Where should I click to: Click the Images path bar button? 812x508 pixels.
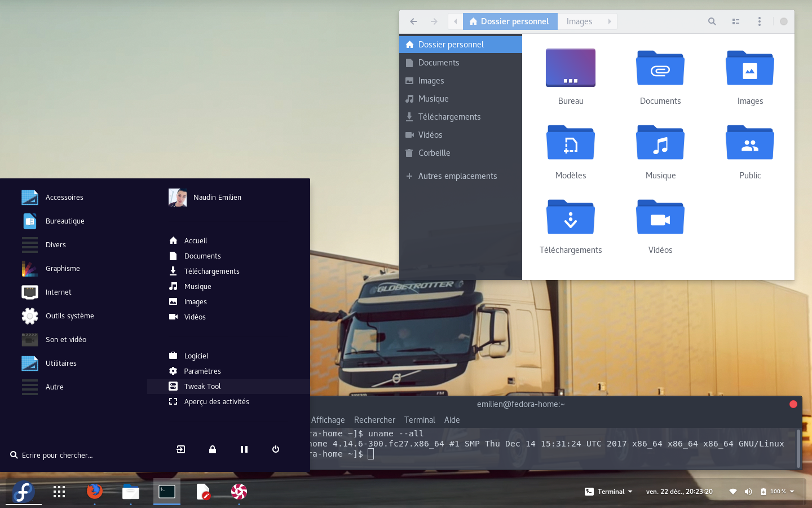click(579, 21)
